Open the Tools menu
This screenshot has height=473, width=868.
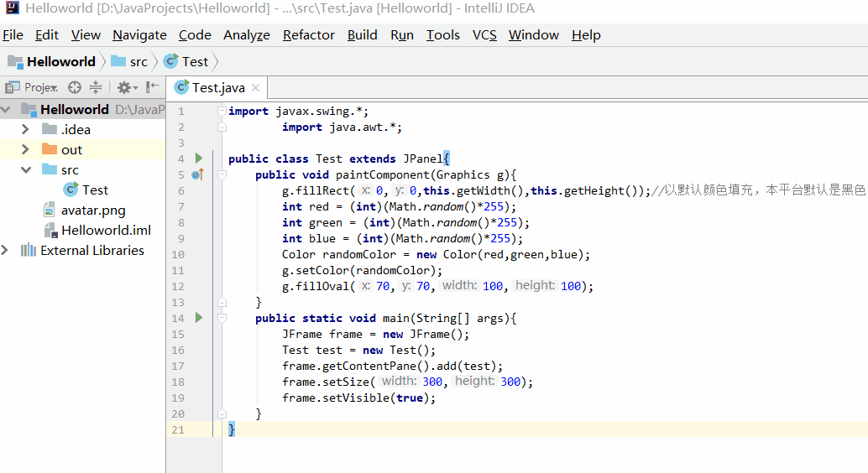[x=443, y=35]
